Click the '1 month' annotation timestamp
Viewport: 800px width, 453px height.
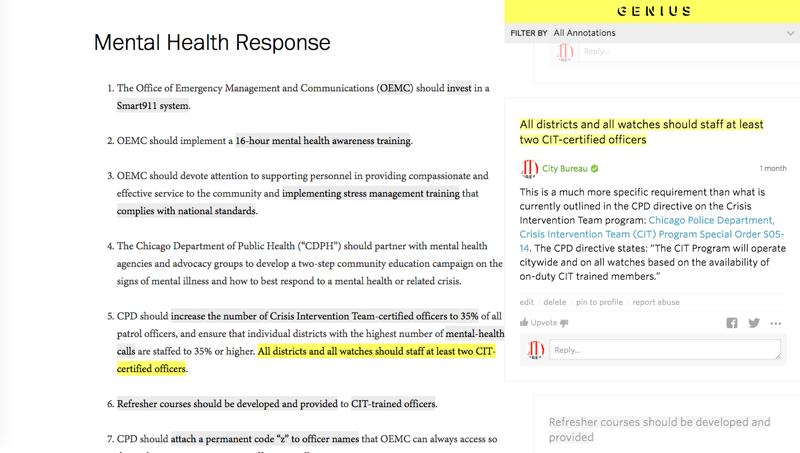pos(773,168)
